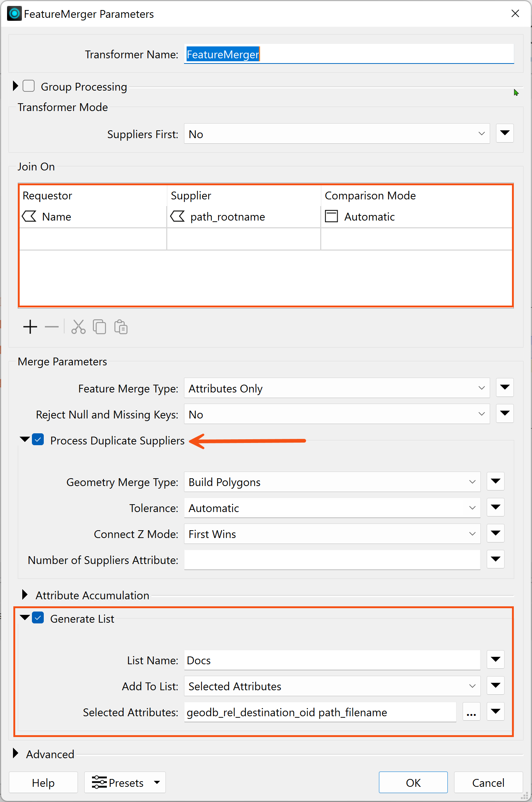Uncheck Process Duplicate Suppliers
Screen dimensions: 532x802
tap(38, 440)
